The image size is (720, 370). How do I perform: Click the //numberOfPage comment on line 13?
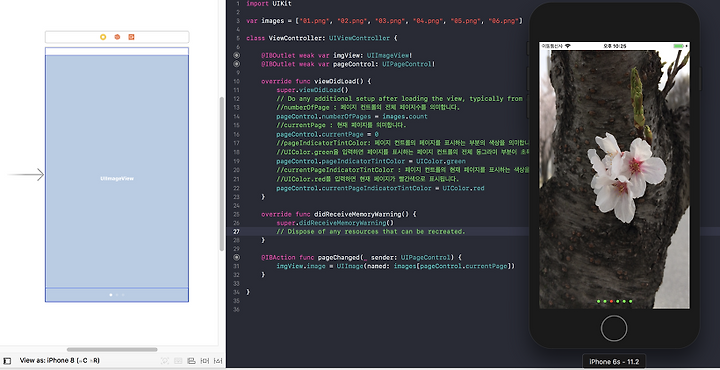tap(368, 108)
